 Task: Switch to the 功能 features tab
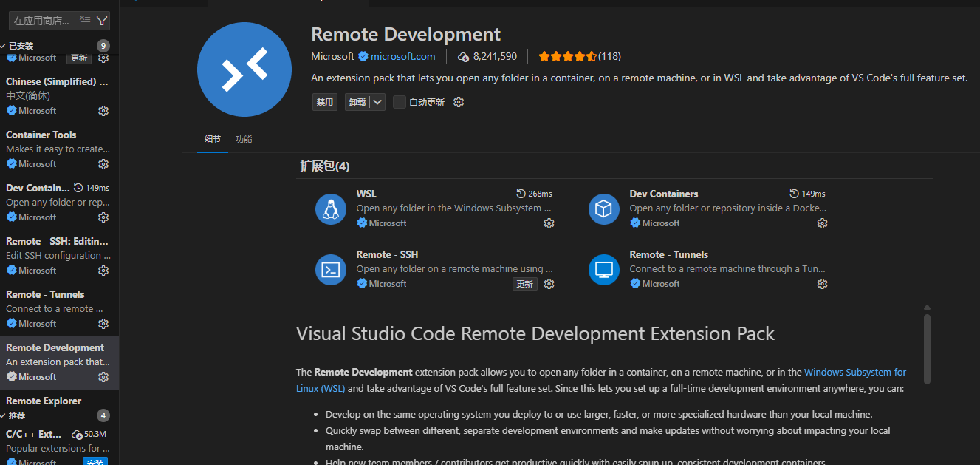[244, 139]
